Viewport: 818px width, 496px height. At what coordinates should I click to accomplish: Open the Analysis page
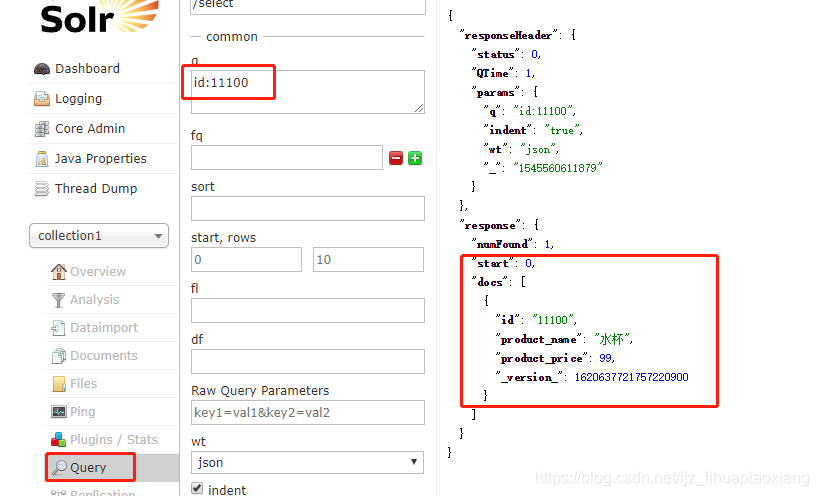pyautogui.click(x=95, y=300)
